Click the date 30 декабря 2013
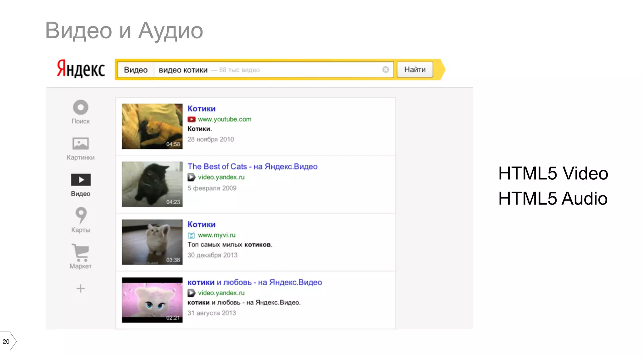The height and width of the screenshot is (362, 644). [x=213, y=255]
